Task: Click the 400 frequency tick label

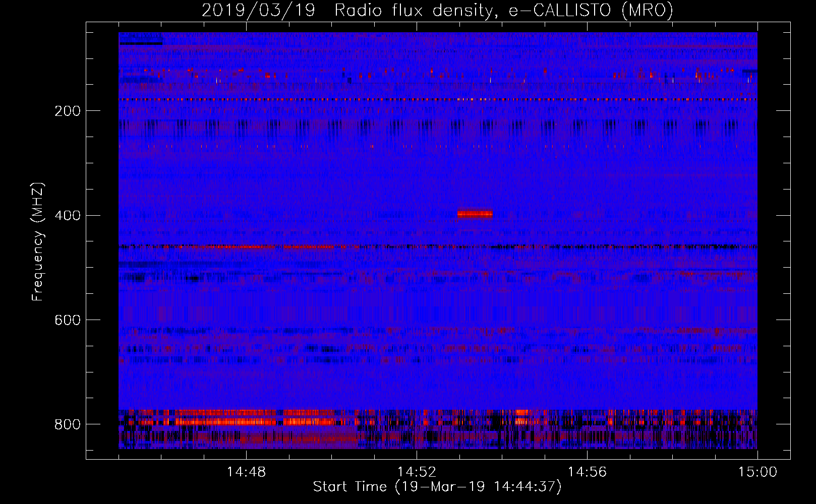Action: [x=68, y=216]
